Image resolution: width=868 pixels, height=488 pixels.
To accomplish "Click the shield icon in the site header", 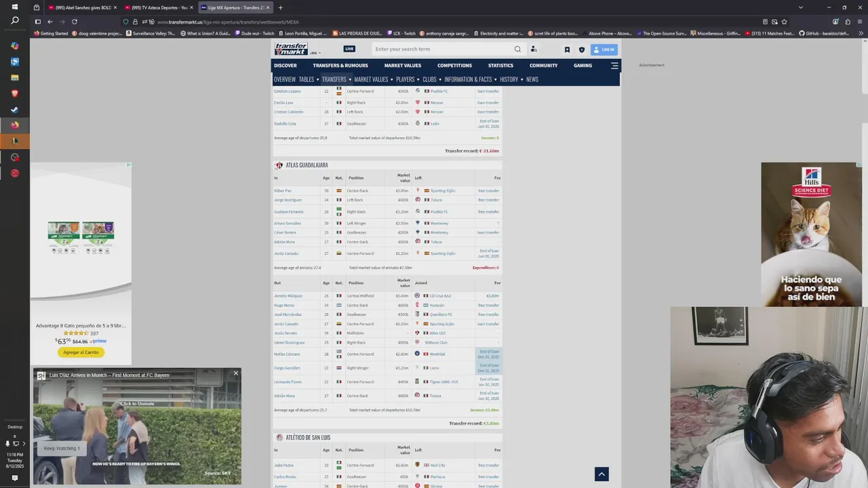I will coord(581,49).
